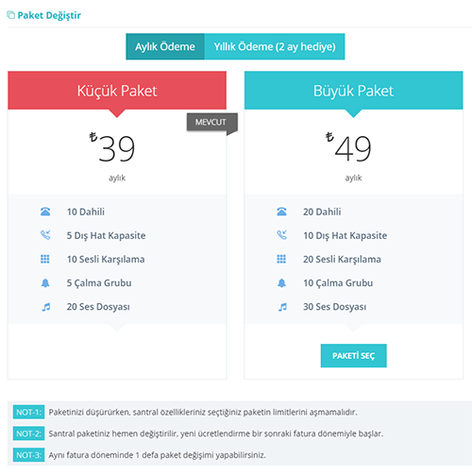This screenshot has width=472, height=476.
Task: Click the PAKETİ SEÇ button
Action: coord(353,356)
